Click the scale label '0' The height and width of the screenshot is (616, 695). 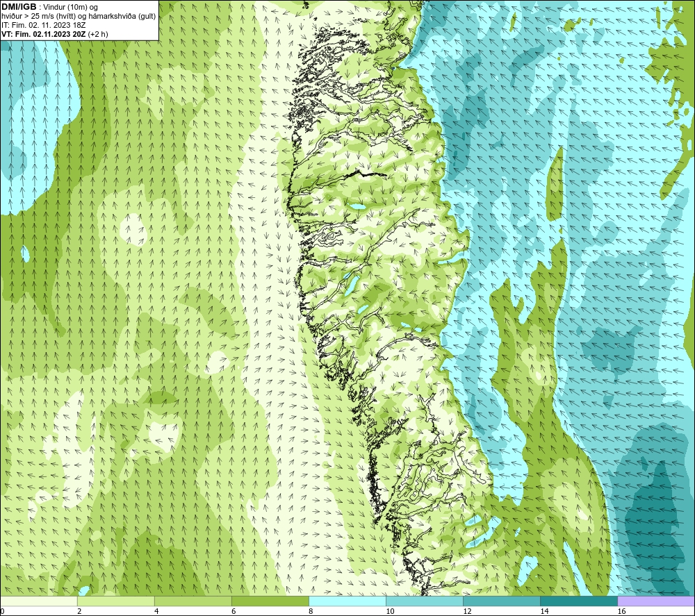2,612
